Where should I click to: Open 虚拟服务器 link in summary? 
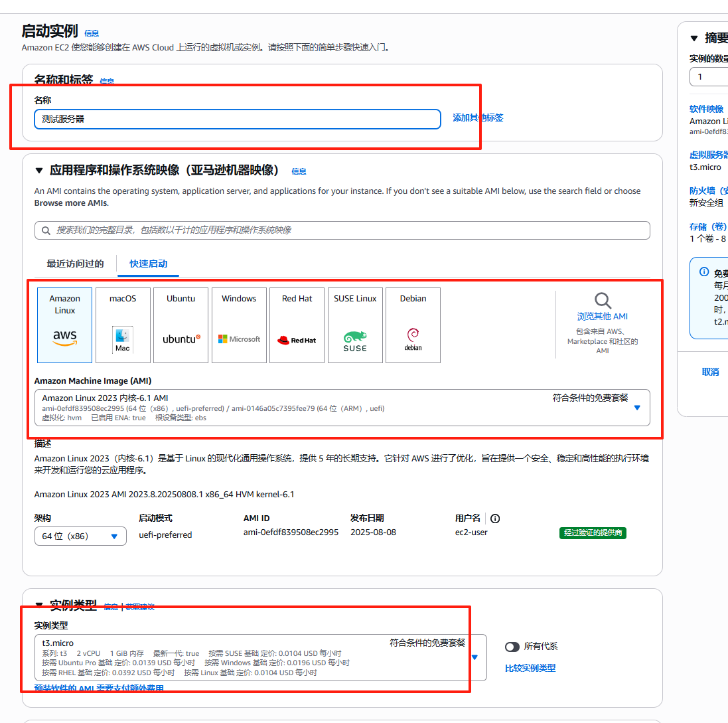[709, 155]
